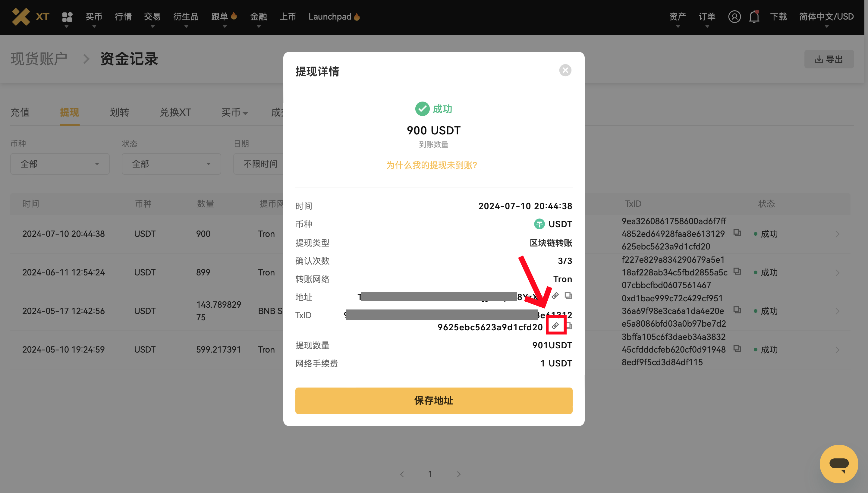Go to next page arrow
The height and width of the screenshot is (493, 868).
coord(459,474)
